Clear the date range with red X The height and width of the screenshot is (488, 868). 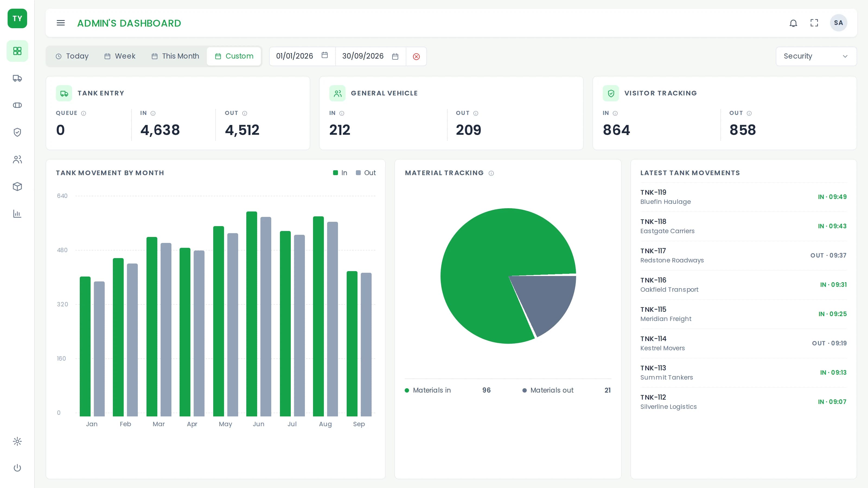(x=416, y=57)
